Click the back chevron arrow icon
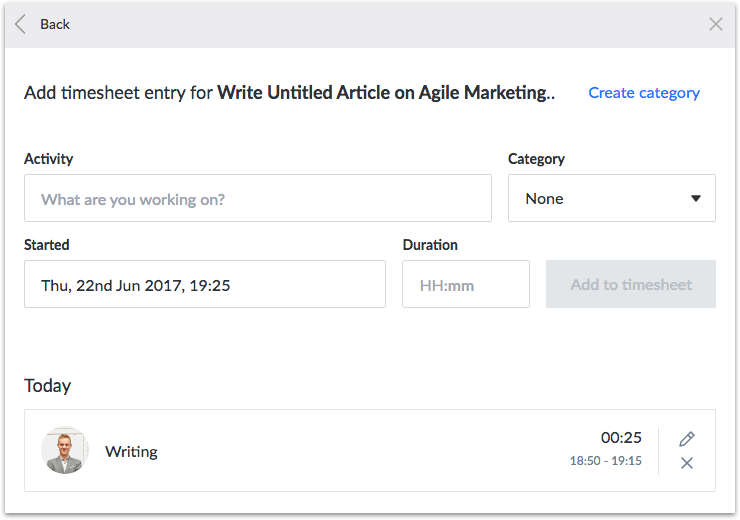Viewport: 740px width, 520px height. (20, 24)
